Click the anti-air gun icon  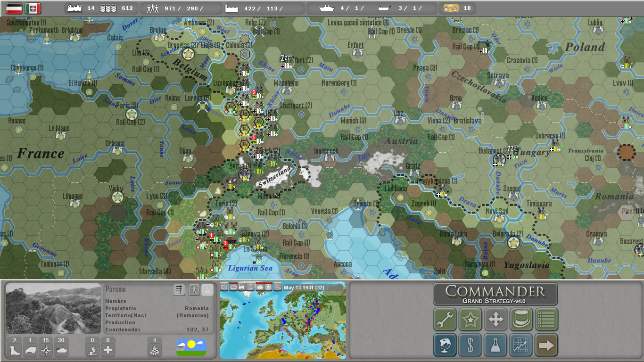[92, 350]
